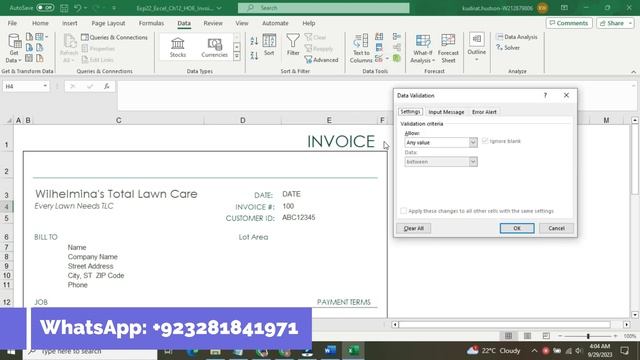This screenshot has height=360, width=640.
Task: Open the Get Data menu
Action: tap(14, 48)
